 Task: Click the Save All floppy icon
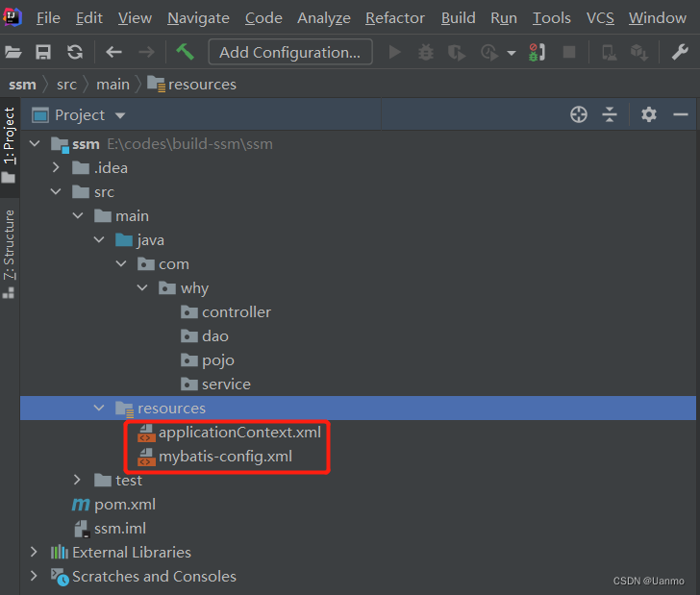click(43, 52)
